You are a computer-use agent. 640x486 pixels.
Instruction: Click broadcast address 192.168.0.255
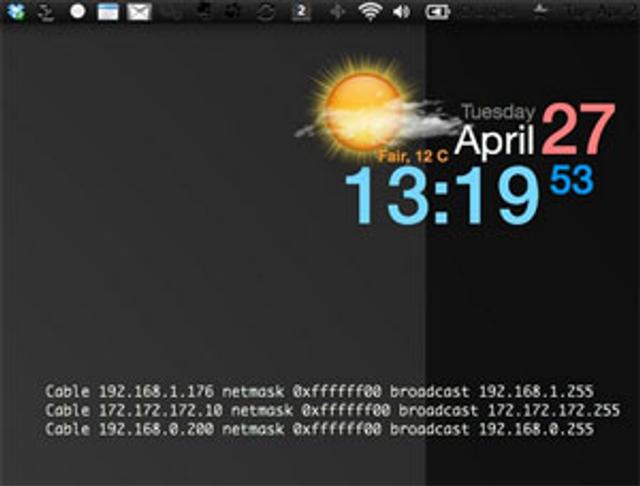(x=536, y=429)
